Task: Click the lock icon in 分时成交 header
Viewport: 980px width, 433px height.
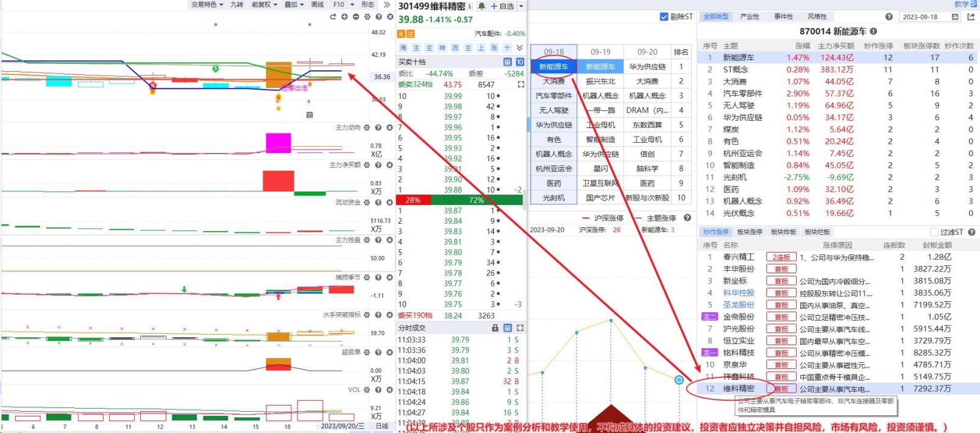Action: pos(495,328)
